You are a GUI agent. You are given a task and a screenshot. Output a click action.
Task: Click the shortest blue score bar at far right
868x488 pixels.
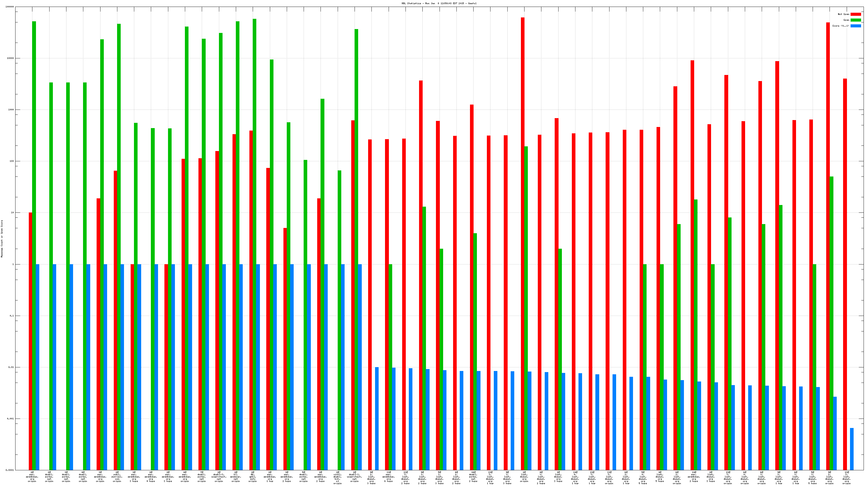pyautogui.click(x=851, y=449)
